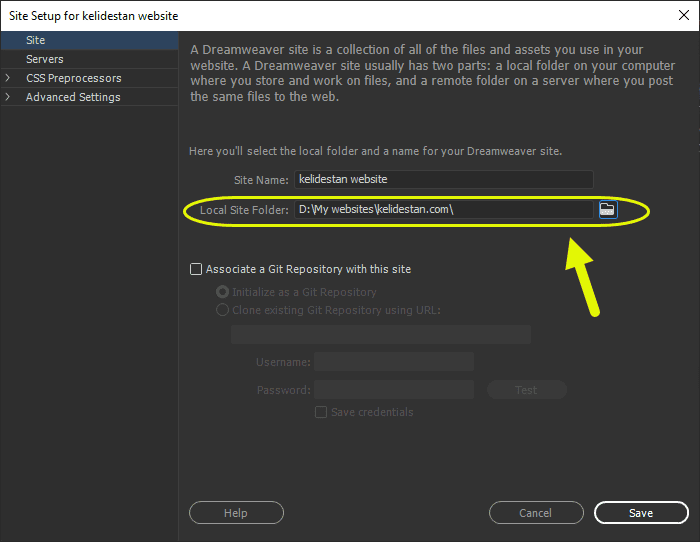700x542 pixels.
Task: Click the Help button
Action: 236,513
